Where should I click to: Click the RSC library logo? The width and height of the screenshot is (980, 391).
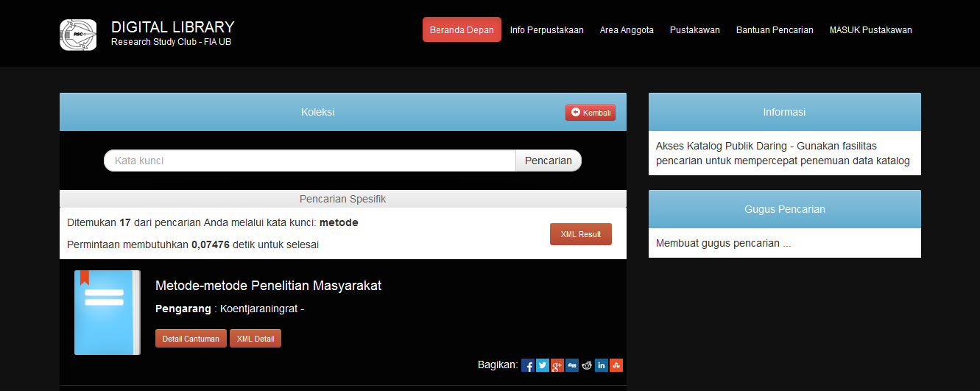pos(78,35)
